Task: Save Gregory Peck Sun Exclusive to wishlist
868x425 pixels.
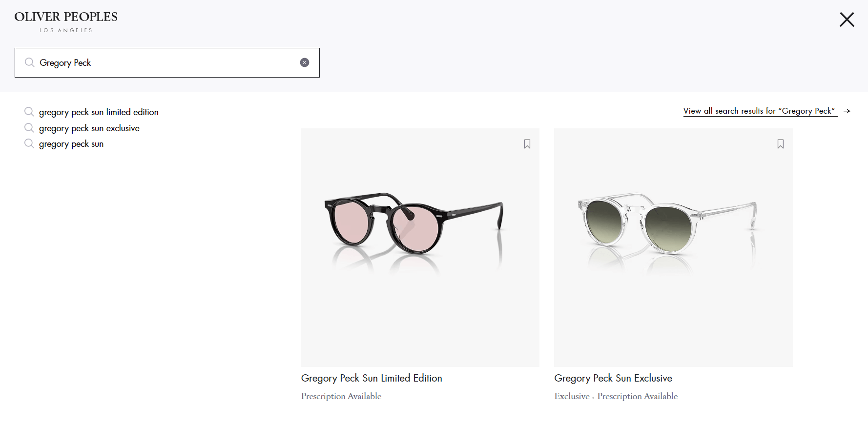Action: tap(780, 143)
